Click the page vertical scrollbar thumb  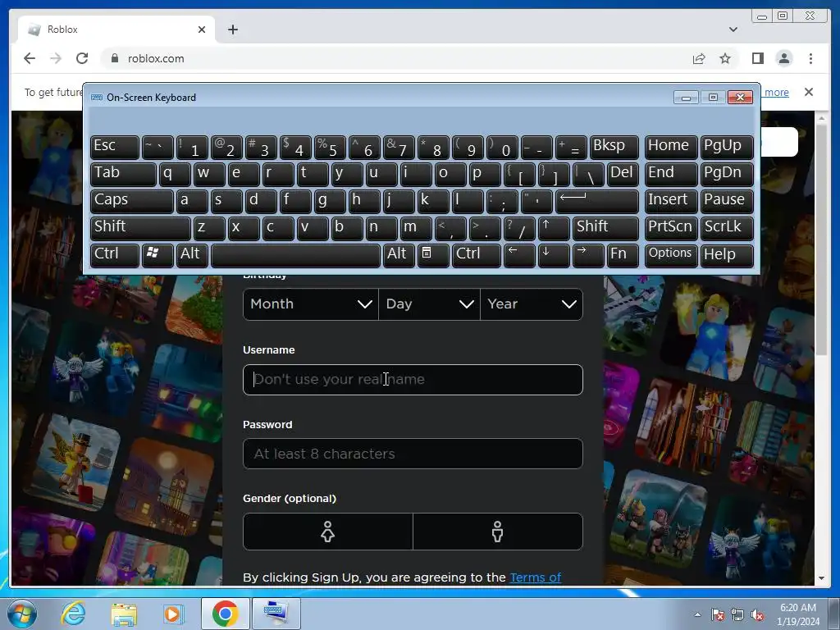click(821, 240)
